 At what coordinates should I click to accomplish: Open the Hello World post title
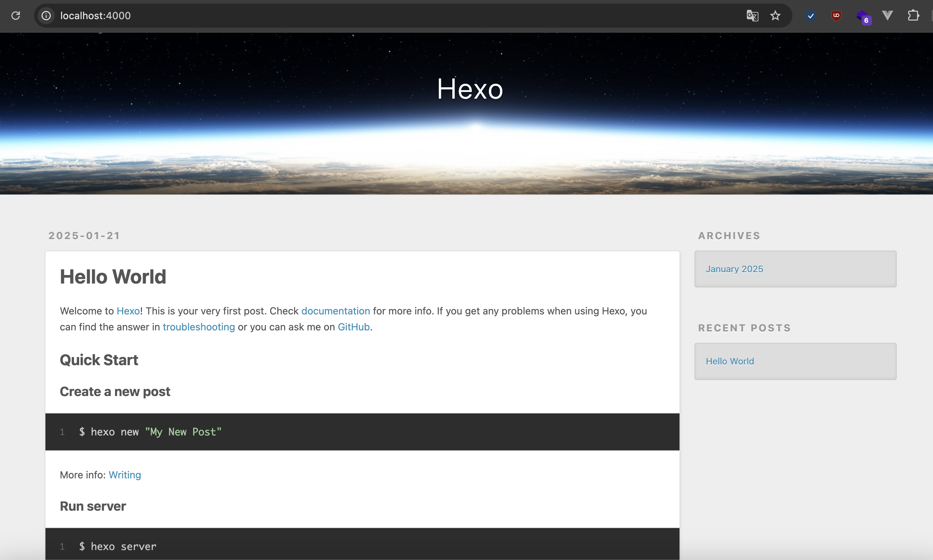(113, 276)
